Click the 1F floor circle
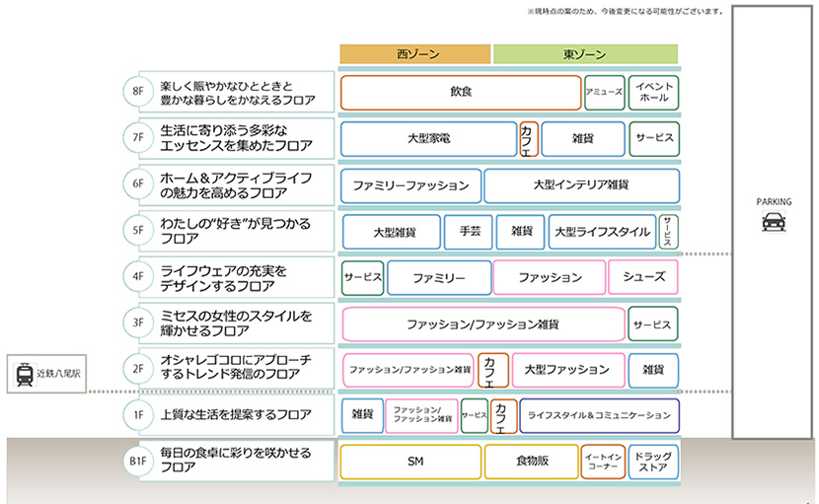The width and height of the screenshot is (819, 504). pos(138,414)
